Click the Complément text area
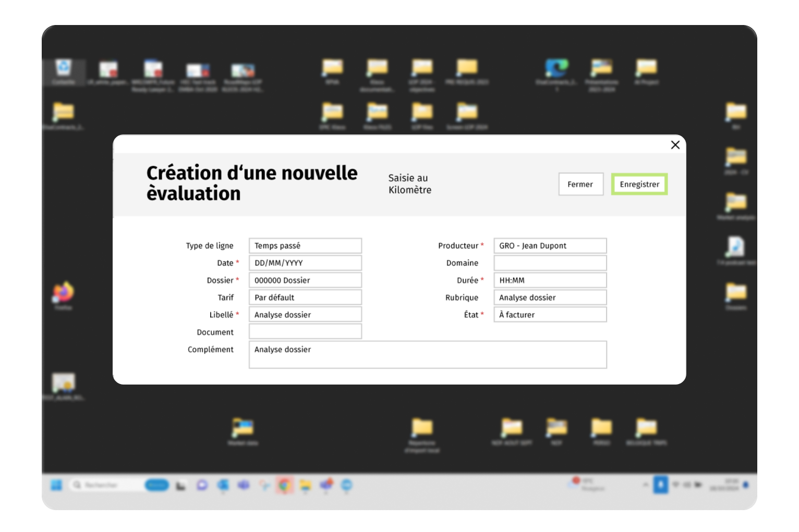 (428, 355)
